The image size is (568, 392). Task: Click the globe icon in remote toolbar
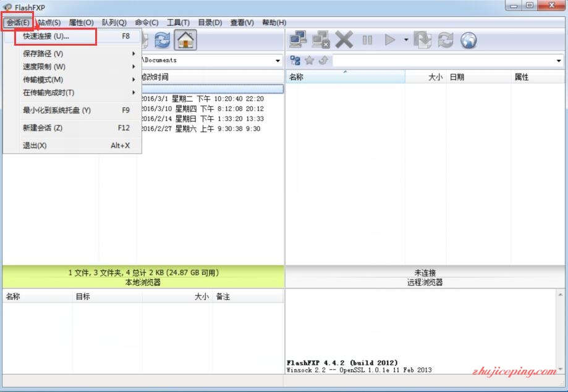(x=468, y=40)
